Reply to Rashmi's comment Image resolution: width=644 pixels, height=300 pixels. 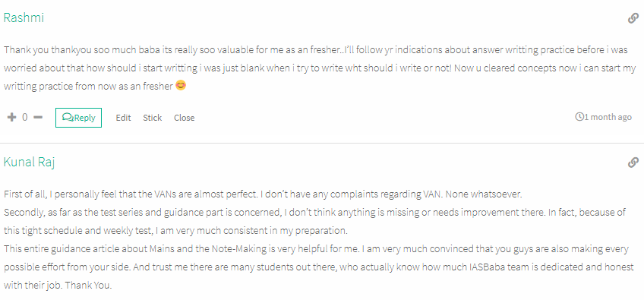tap(78, 118)
